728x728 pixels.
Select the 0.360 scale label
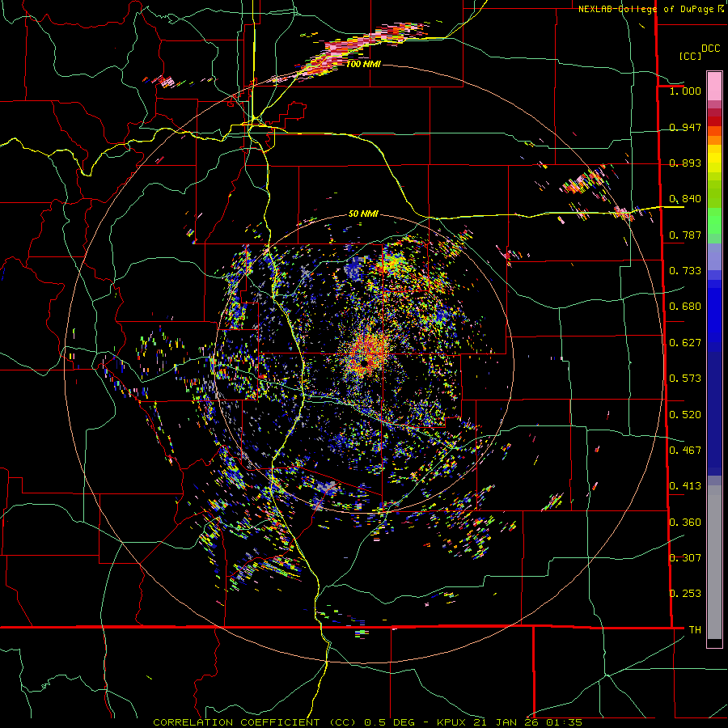685,523
